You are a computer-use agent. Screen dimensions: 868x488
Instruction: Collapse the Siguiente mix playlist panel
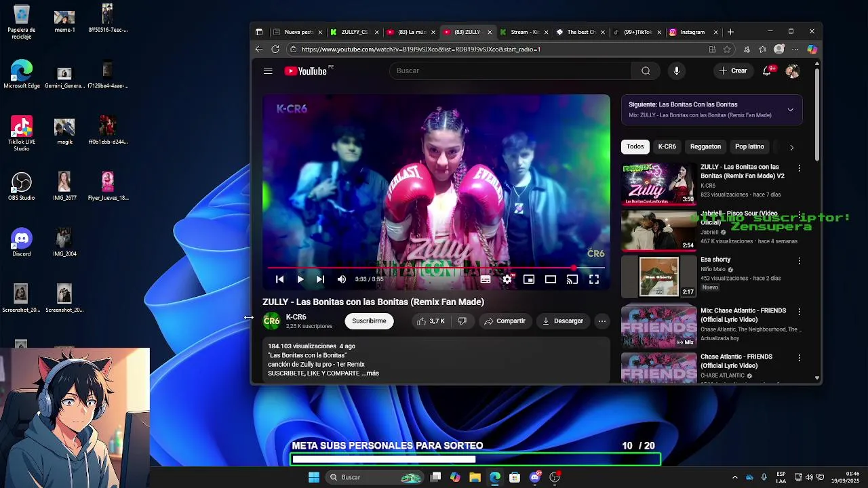pyautogui.click(x=790, y=110)
